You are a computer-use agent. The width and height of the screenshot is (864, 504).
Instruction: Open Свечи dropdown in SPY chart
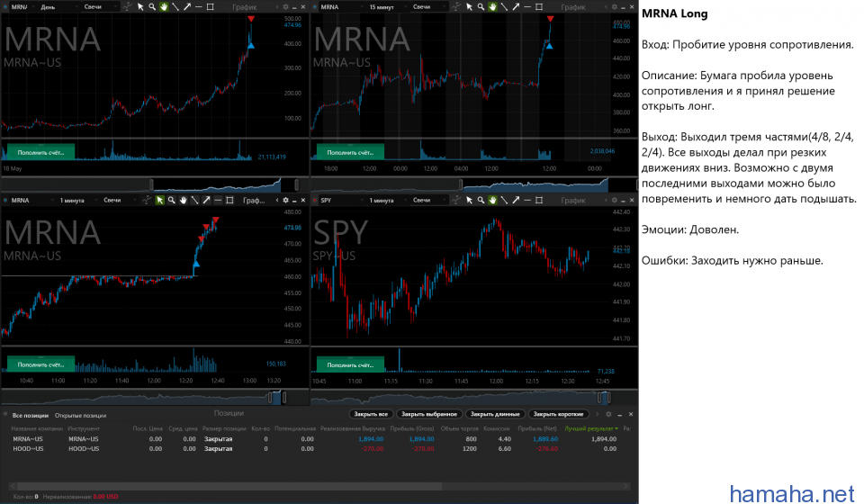point(429,201)
